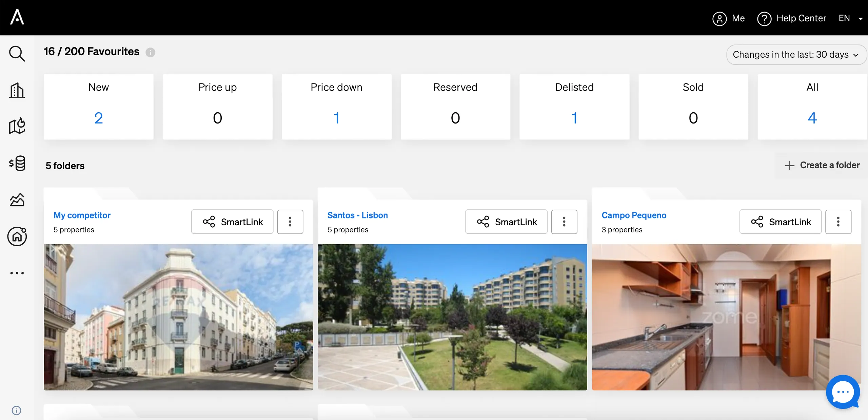The image size is (868, 420).
Task: Select the Sold card
Action: [x=693, y=107]
